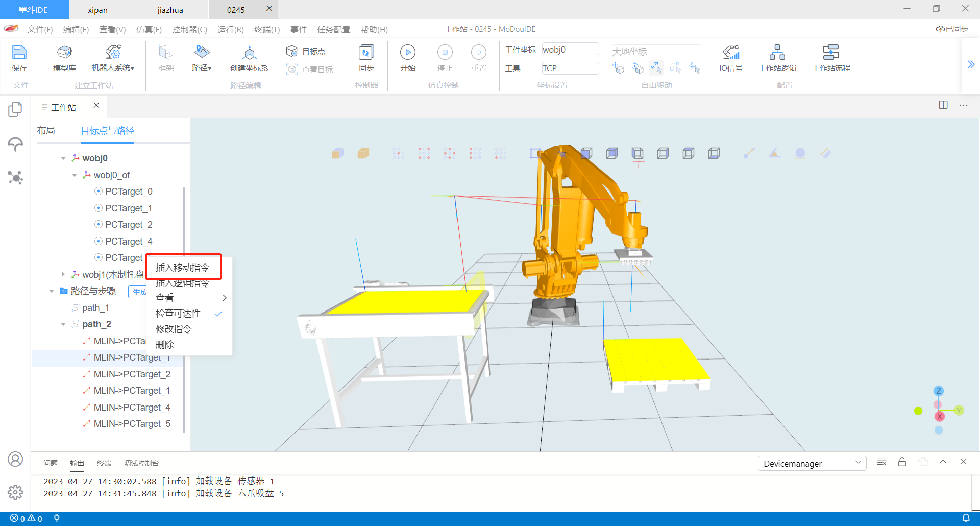
Task: Open the Devicemanager dropdown
Action: click(x=812, y=464)
